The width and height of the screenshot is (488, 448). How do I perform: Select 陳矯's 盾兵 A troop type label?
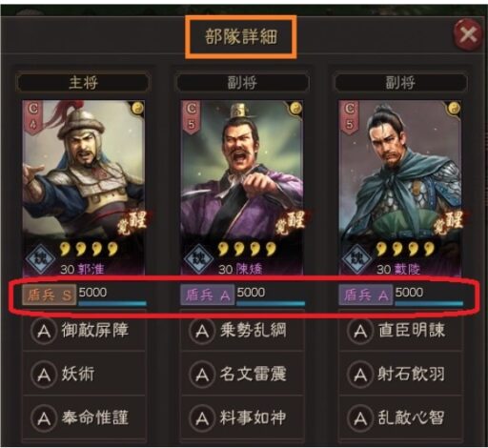click(208, 295)
